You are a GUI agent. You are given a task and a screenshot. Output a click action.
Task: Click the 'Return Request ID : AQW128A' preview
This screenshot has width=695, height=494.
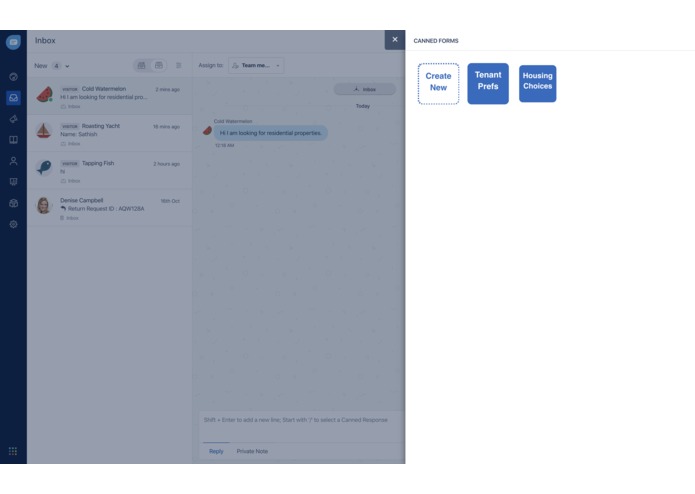[105, 209]
